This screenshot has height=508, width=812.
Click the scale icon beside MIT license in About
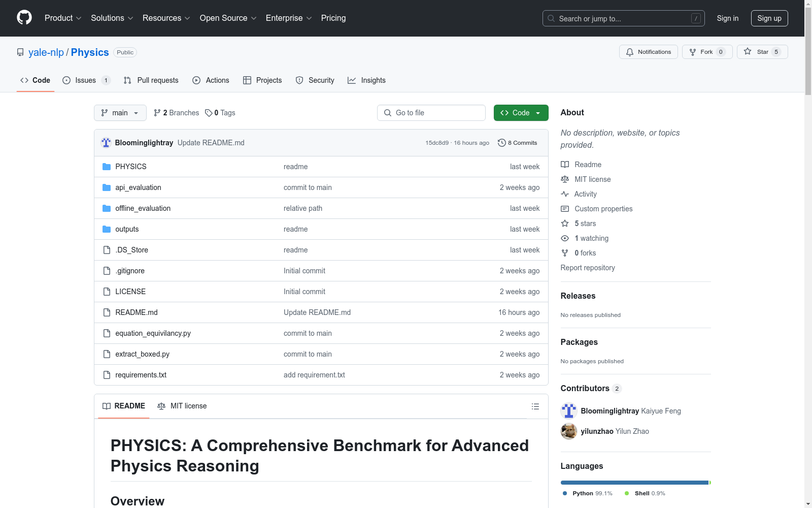pyautogui.click(x=565, y=179)
